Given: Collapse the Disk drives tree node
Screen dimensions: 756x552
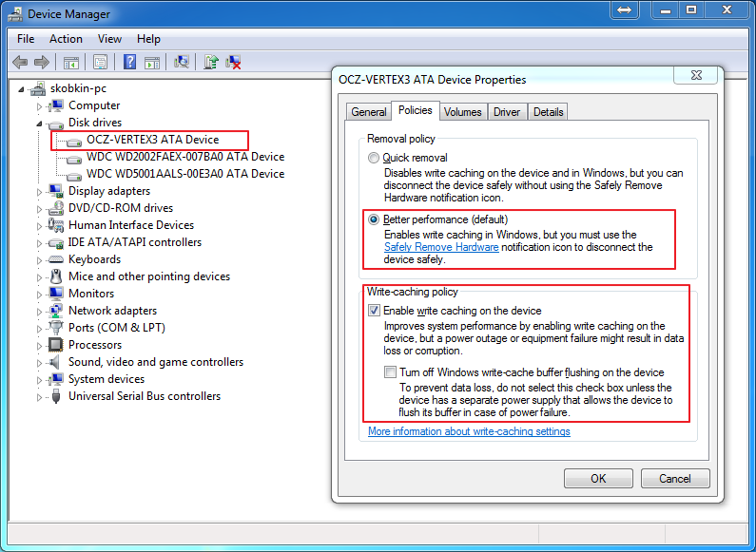Looking at the screenshot, I should tap(40, 124).
